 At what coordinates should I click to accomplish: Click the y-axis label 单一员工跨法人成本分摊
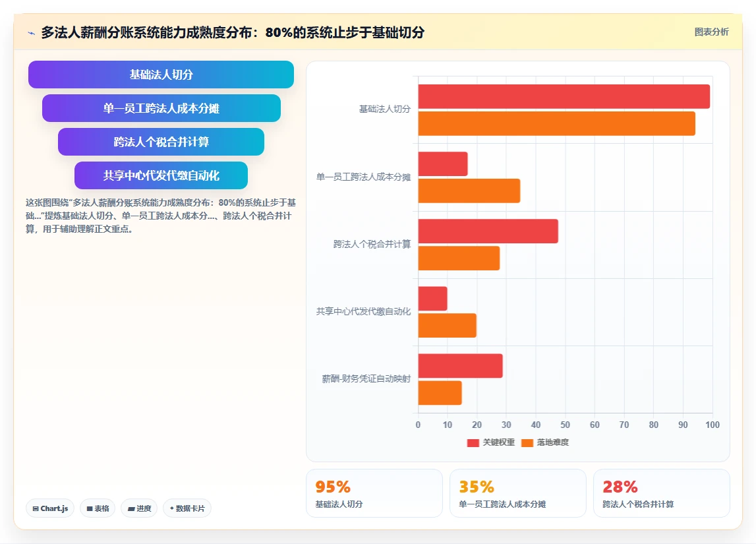click(x=364, y=177)
